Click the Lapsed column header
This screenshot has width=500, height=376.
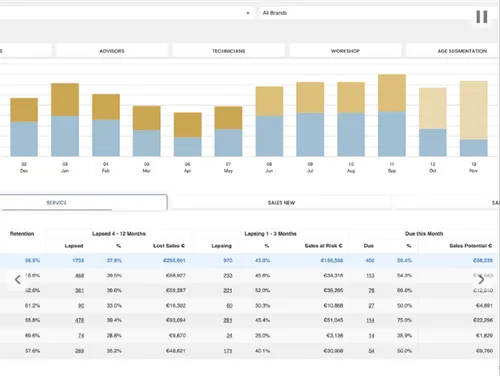pyautogui.click(x=74, y=246)
